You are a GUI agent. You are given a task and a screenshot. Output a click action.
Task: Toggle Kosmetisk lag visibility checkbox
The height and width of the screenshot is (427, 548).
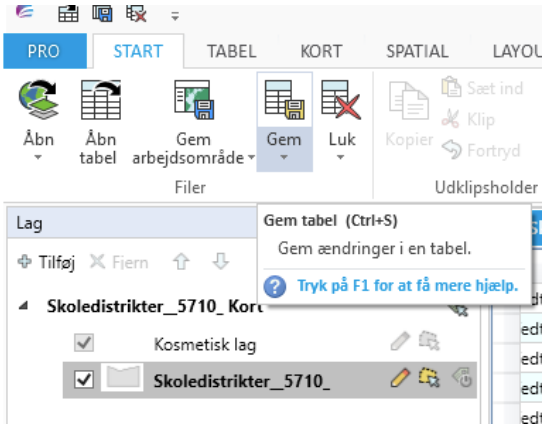[x=84, y=342]
